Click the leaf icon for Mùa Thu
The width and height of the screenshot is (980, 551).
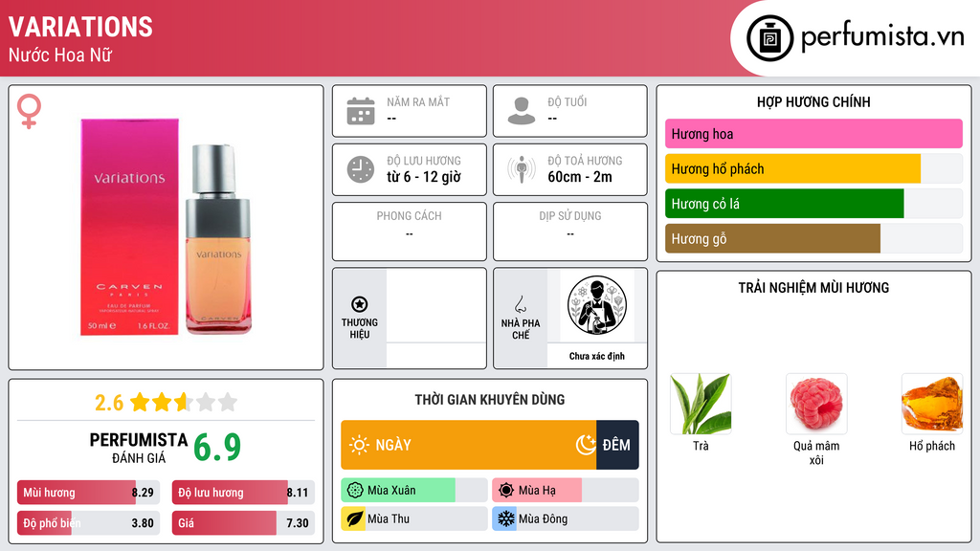(x=355, y=518)
